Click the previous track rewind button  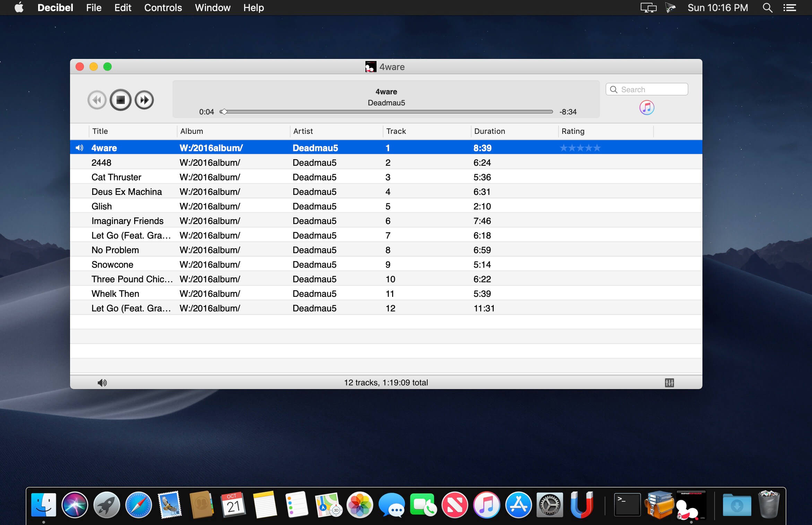pyautogui.click(x=97, y=100)
